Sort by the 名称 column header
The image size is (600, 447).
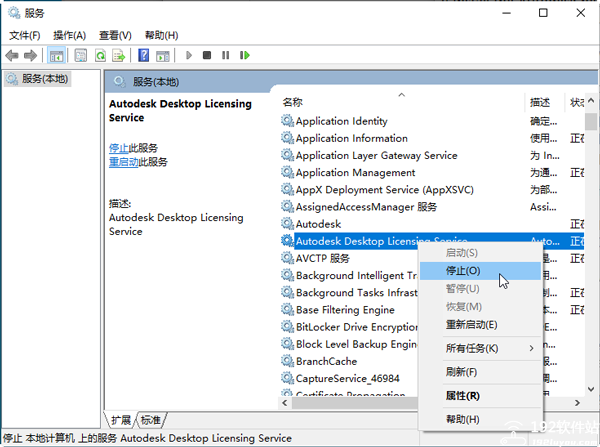[401, 102]
